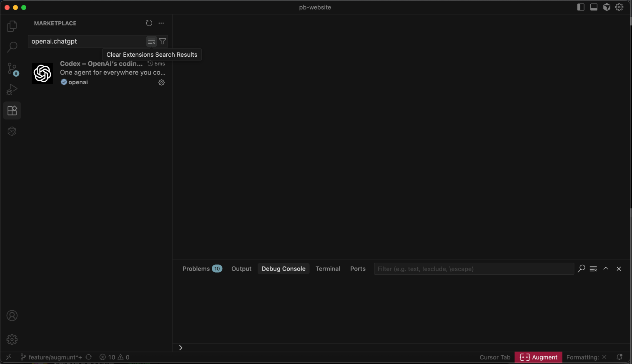This screenshot has width=632, height=364.
Task: Toggle the bottom panel visibility
Action: (594, 7)
